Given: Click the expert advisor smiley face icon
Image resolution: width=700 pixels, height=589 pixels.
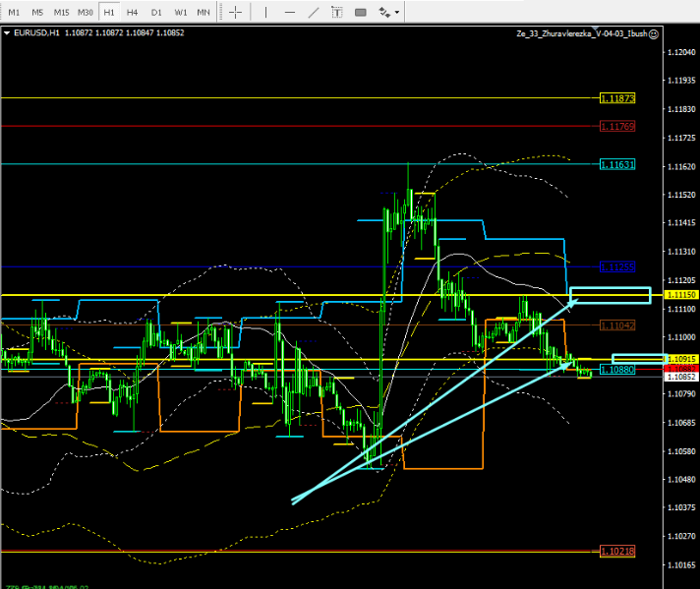Looking at the screenshot, I should 654,32.
